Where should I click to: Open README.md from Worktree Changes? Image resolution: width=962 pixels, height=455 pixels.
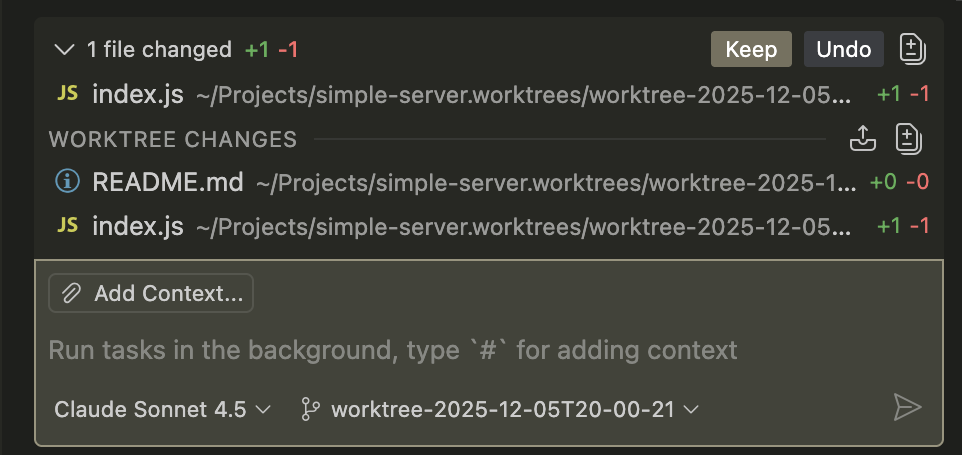(168, 182)
